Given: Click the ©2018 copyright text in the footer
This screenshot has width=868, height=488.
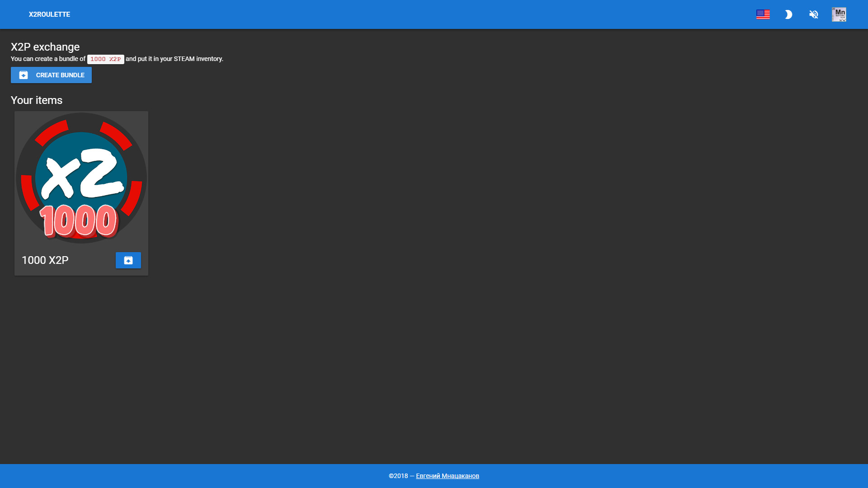Looking at the screenshot, I should [399, 475].
